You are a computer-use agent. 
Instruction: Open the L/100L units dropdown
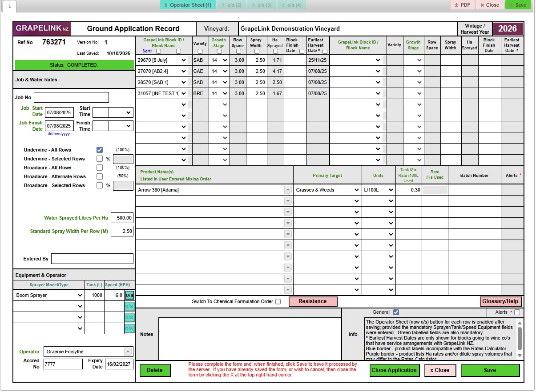click(391, 190)
